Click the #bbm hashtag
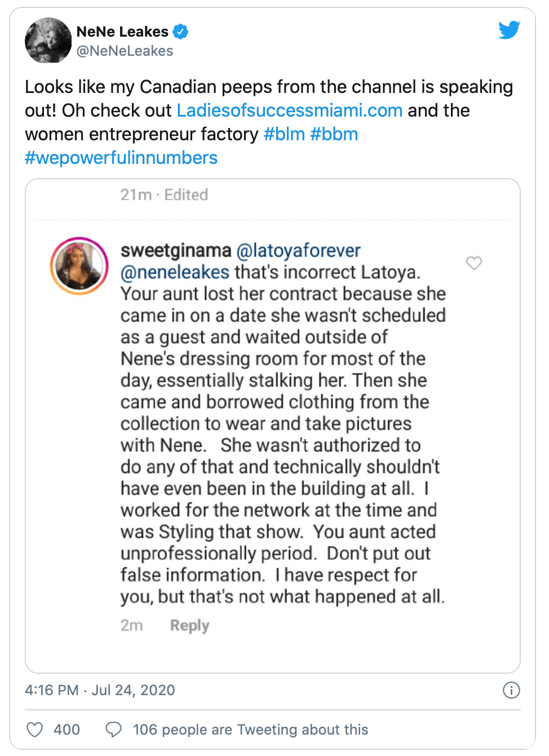 (334, 134)
